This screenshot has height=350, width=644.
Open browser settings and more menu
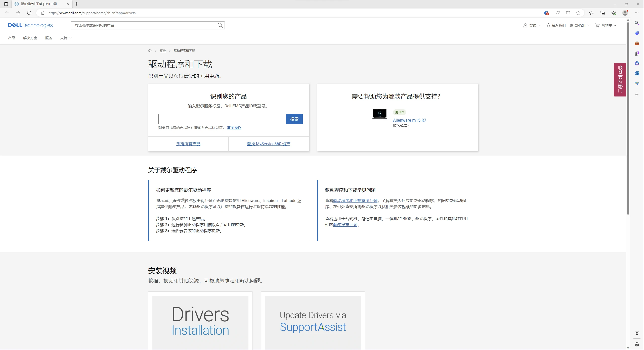point(637,13)
